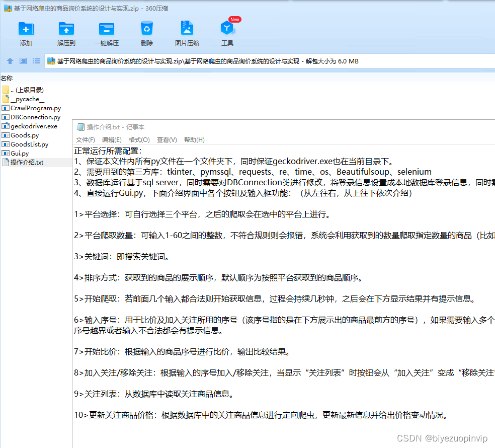Click the 添加 (Add) toolbar icon
The height and width of the screenshot is (448, 495).
click(x=26, y=29)
